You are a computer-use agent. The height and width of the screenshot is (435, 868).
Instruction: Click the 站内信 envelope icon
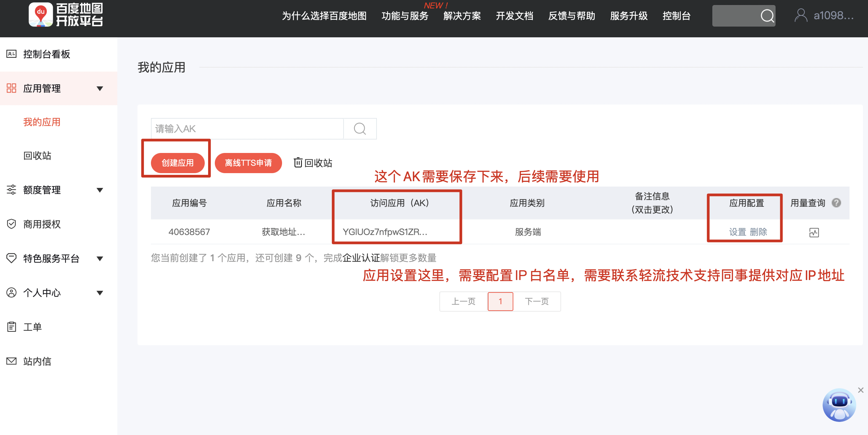coord(11,361)
